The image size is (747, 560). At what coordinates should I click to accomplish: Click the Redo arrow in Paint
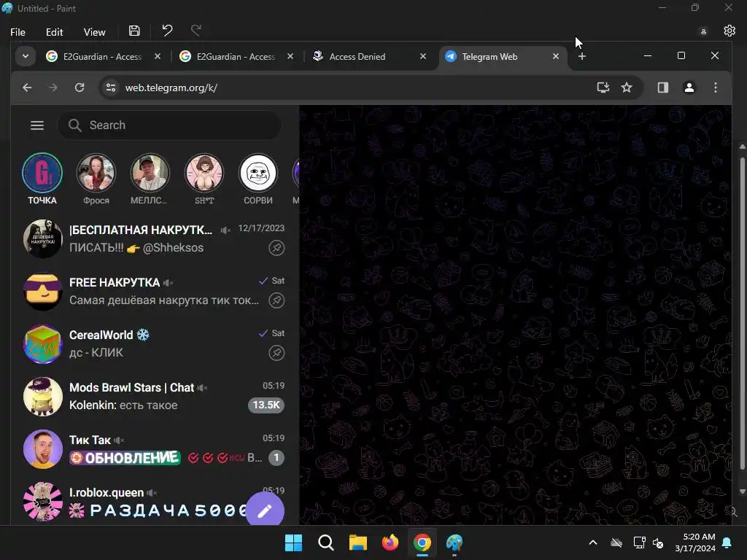point(196,31)
